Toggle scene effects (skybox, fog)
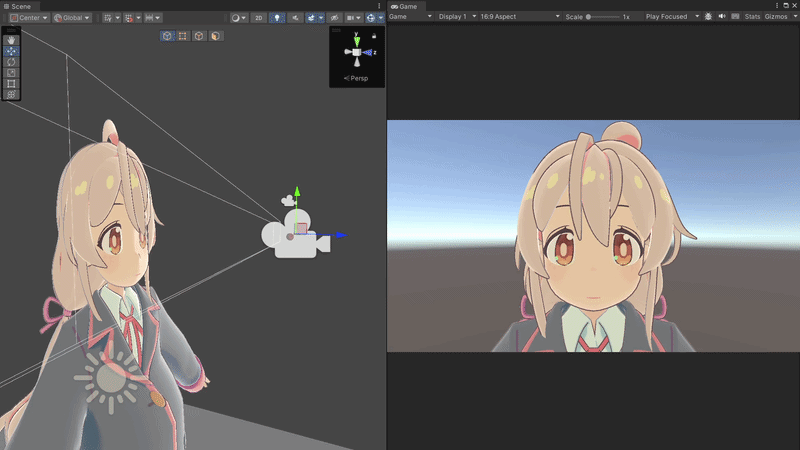Viewport: 800px width, 450px height. [311, 18]
